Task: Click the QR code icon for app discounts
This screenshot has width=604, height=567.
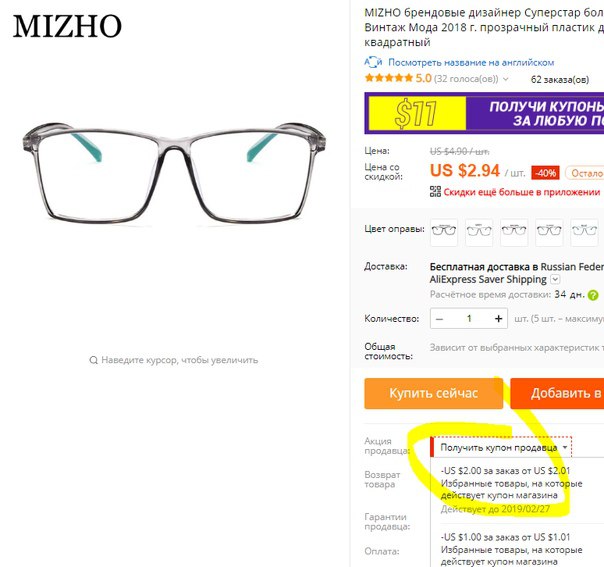Action: click(435, 191)
